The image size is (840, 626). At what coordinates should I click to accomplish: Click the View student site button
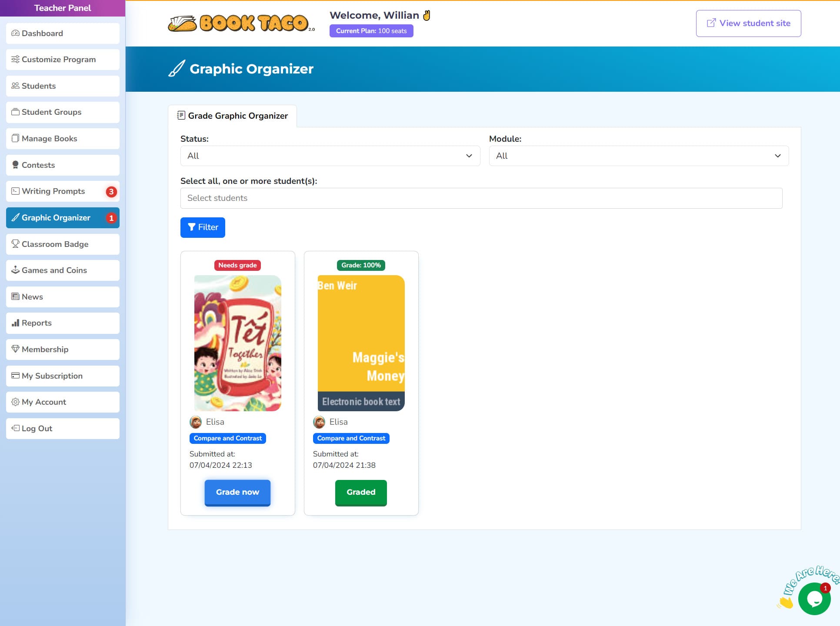click(748, 23)
